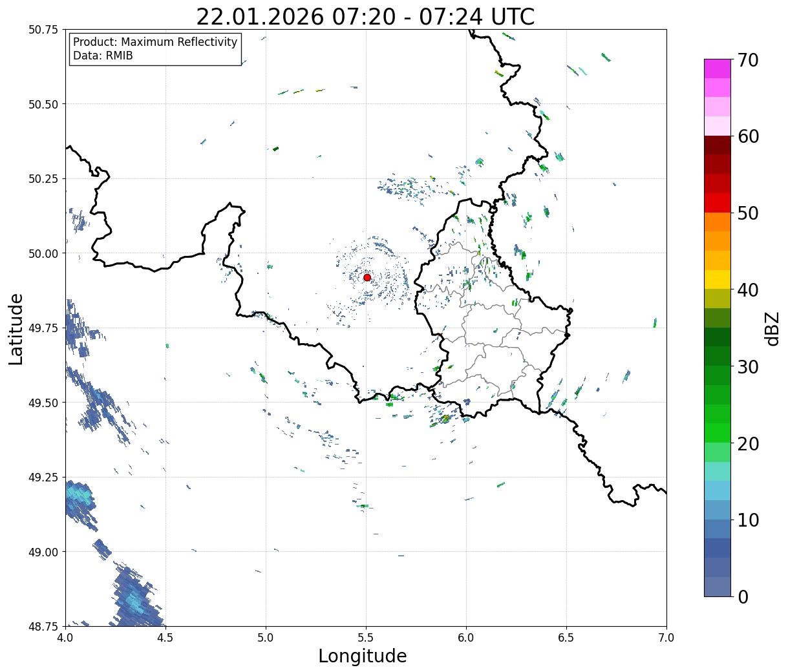Viewport: 788px width, 672px height.
Task: Click the longitude tick label 6.5
Action: [x=566, y=638]
